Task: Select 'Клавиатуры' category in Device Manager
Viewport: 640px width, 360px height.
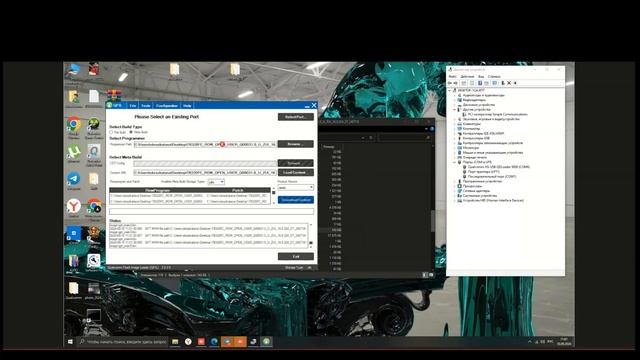Action: click(x=471, y=124)
